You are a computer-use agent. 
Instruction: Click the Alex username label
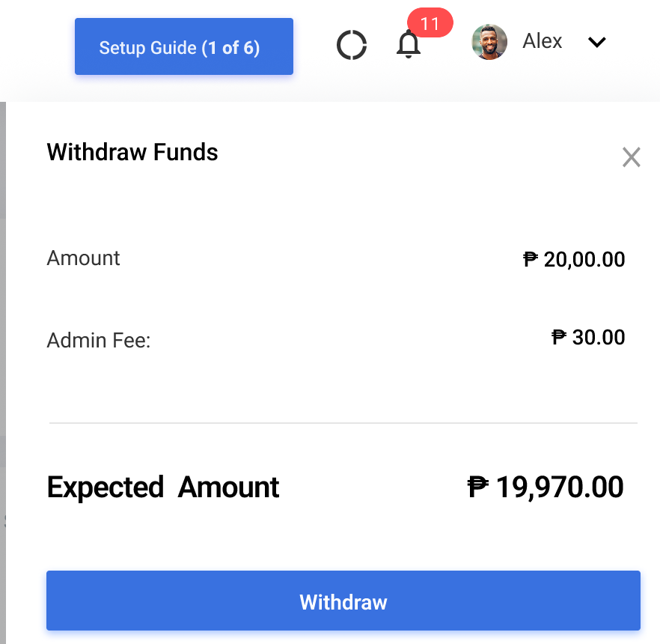pyautogui.click(x=542, y=41)
